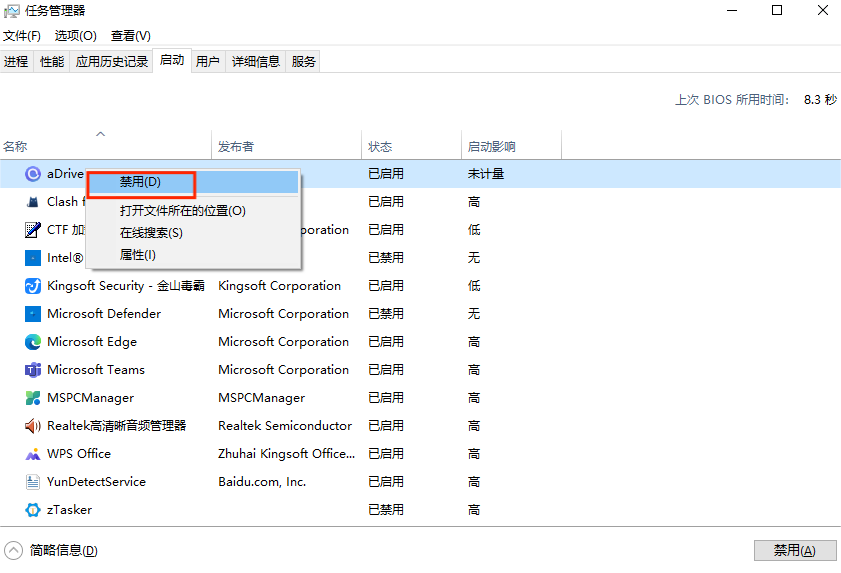Select the Microsoft Defender entry name

tap(104, 314)
